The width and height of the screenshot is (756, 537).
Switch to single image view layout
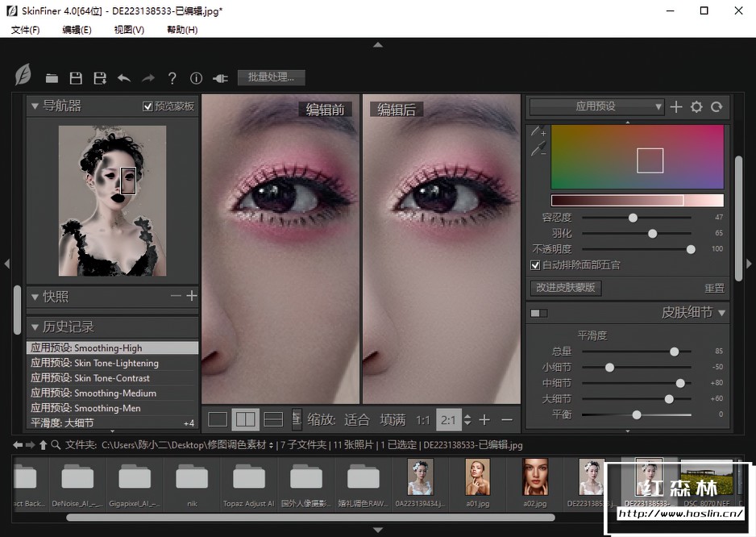[218, 419]
